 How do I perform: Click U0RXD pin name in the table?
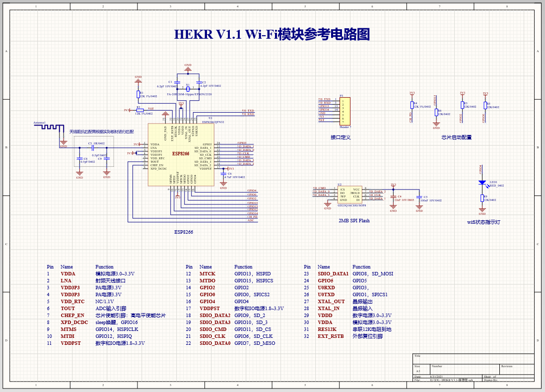(326, 287)
